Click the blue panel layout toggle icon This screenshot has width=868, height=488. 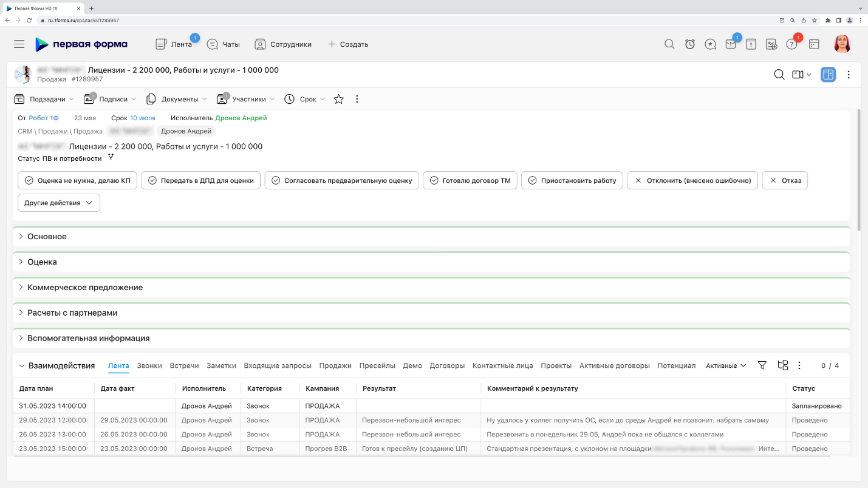click(827, 74)
